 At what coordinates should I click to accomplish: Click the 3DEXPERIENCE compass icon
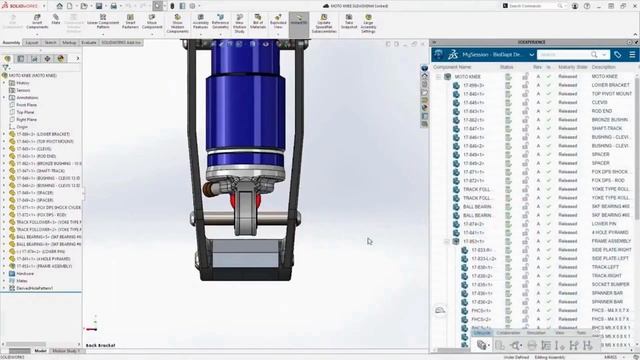coord(438,54)
